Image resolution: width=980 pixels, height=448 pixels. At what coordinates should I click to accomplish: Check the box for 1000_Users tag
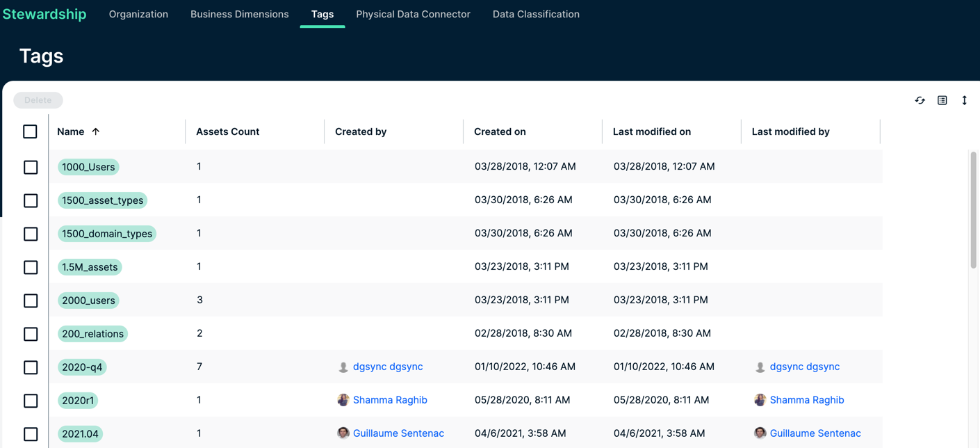coord(31,167)
